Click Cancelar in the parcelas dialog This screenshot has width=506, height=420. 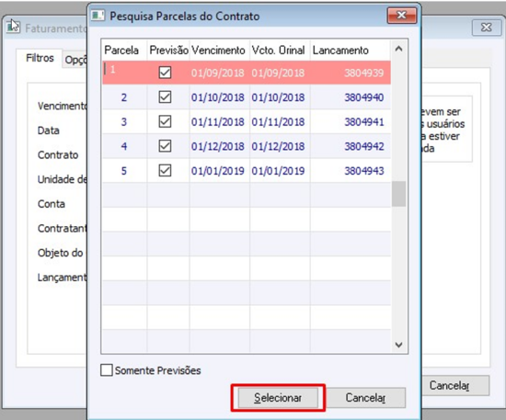click(365, 398)
